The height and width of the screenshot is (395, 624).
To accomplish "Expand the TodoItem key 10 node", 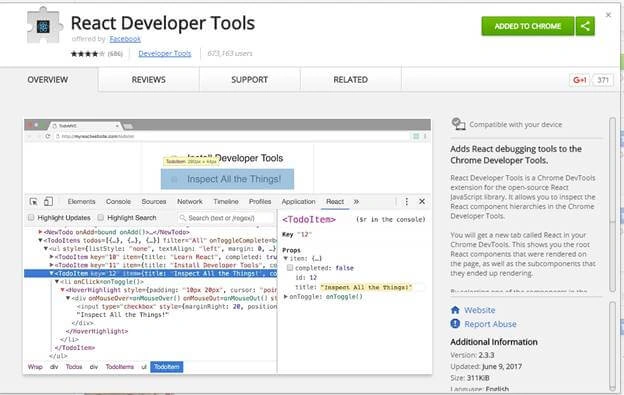I will 51,257.
